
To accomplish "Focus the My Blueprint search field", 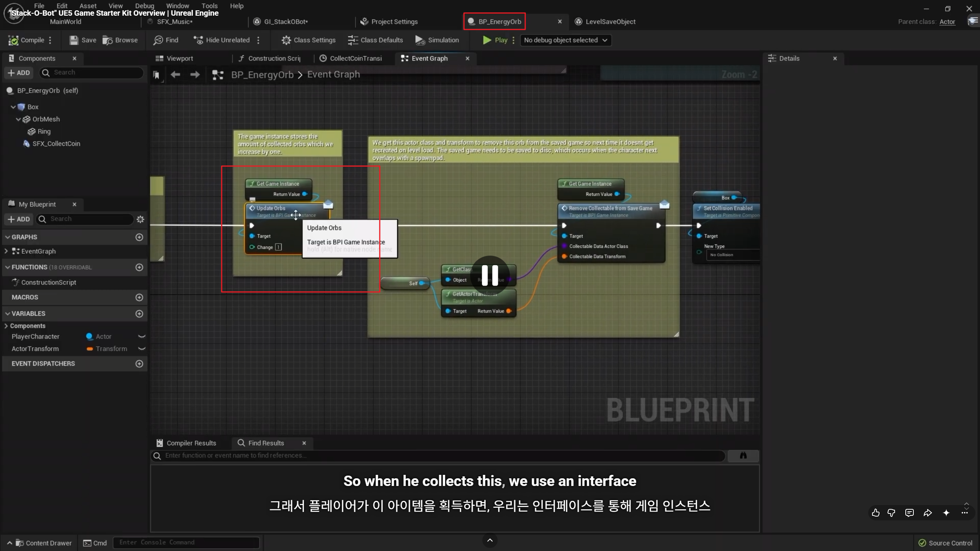I will pyautogui.click(x=85, y=219).
